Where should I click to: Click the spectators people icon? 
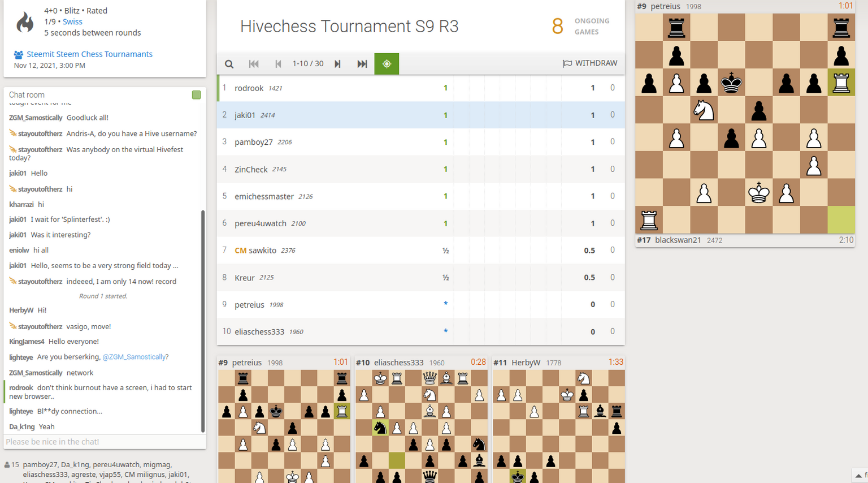coord(7,465)
